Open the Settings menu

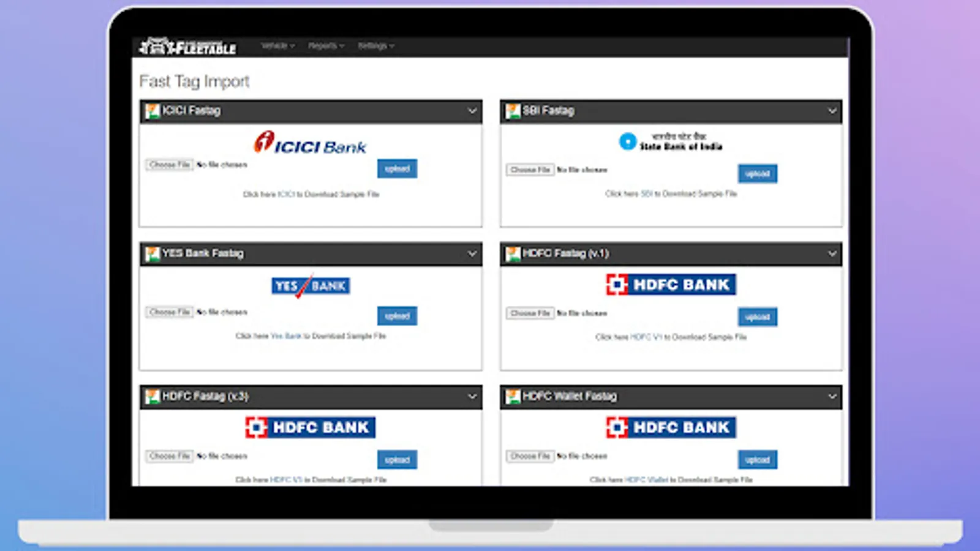click(x=376, y=46)
